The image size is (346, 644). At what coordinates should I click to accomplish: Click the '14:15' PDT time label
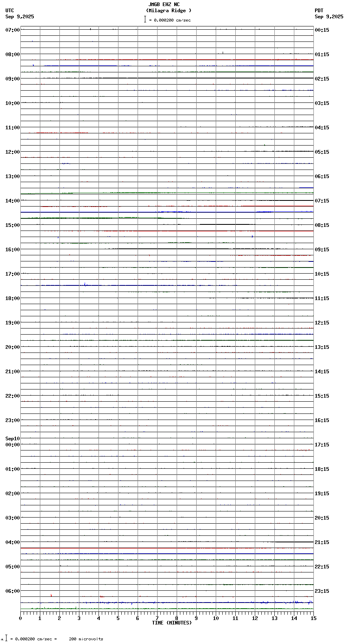pyautogui.click(x=322, y=372)
